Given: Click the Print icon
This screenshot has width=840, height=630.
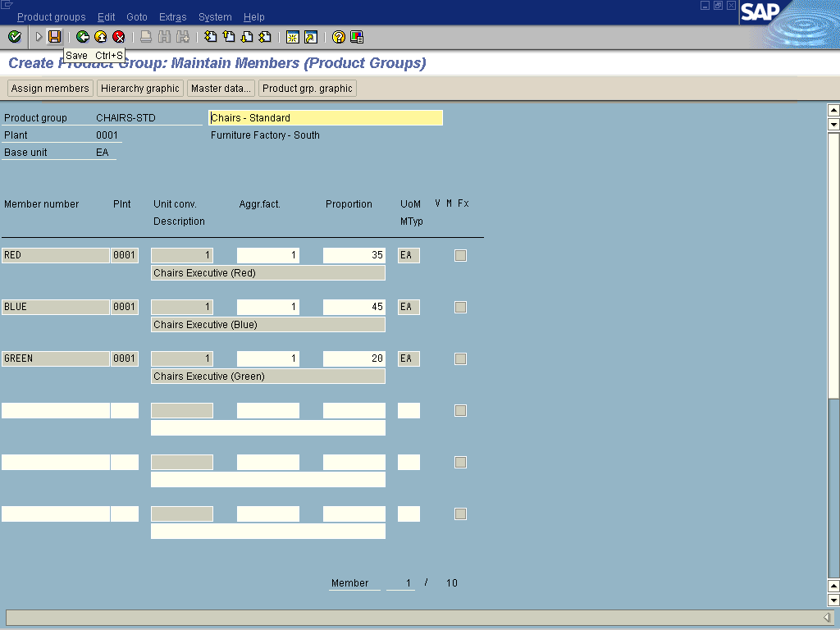Looking at the screenshot, I should coord(146,36).
